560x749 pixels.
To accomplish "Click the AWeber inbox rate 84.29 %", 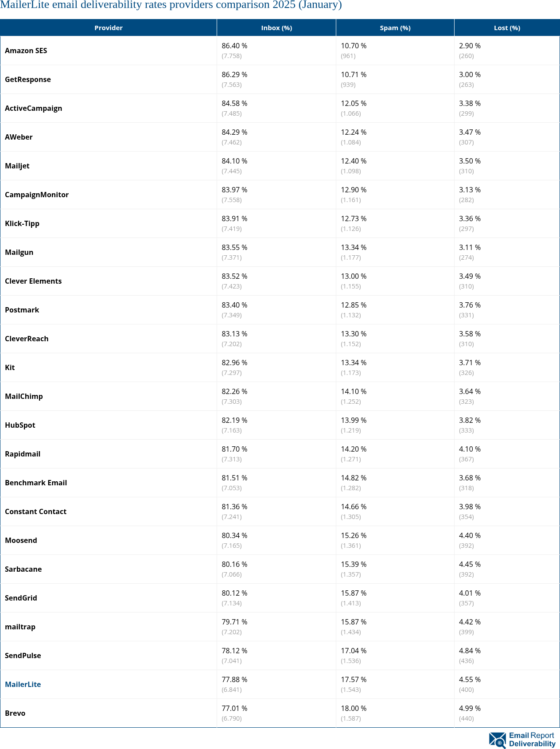I will pyautogui.click(x=234, y=132).
